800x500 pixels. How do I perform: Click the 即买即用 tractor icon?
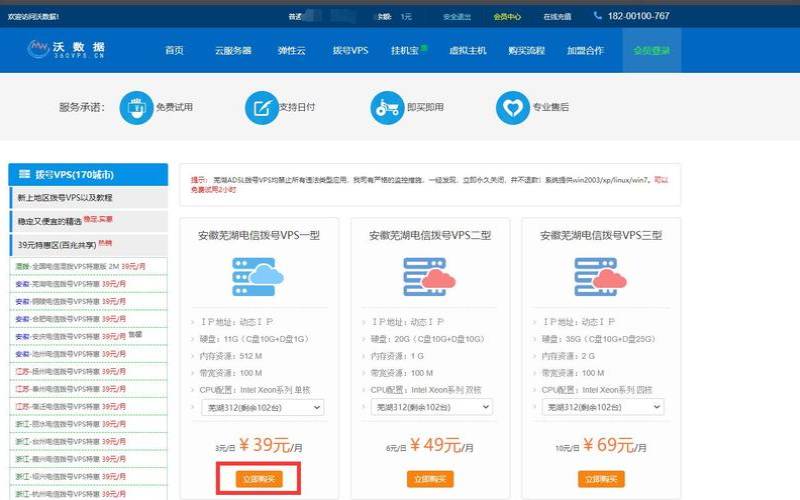386,108
